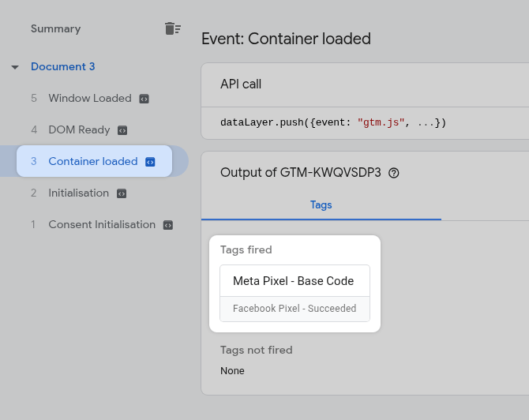Click the code icon beside Container loaded
Screen dimensions: 529x420
(x=150, y=162)
